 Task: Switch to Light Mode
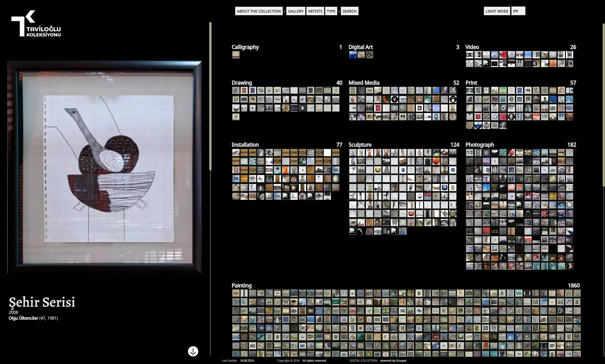click(497, 11)
